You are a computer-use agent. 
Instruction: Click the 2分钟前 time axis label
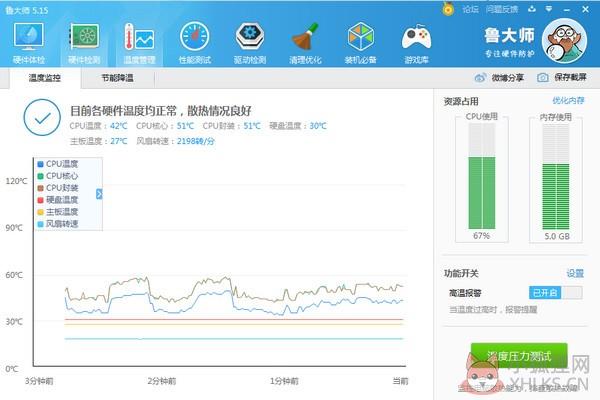[162, 381]
